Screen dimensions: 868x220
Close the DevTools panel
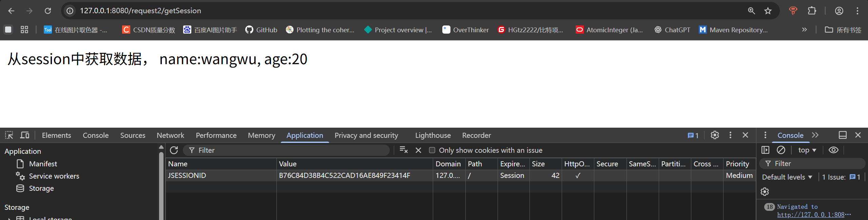click(745, 135)
